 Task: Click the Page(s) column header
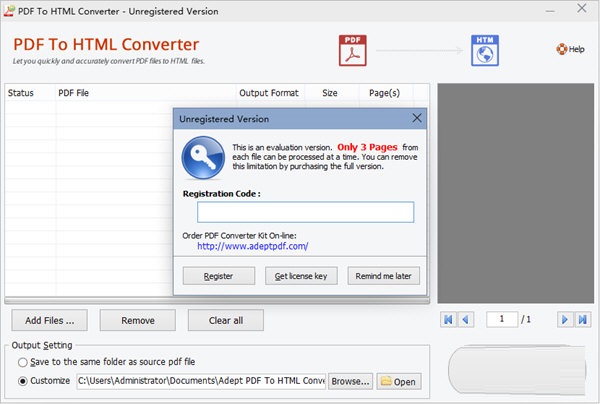tap(384, 93)
